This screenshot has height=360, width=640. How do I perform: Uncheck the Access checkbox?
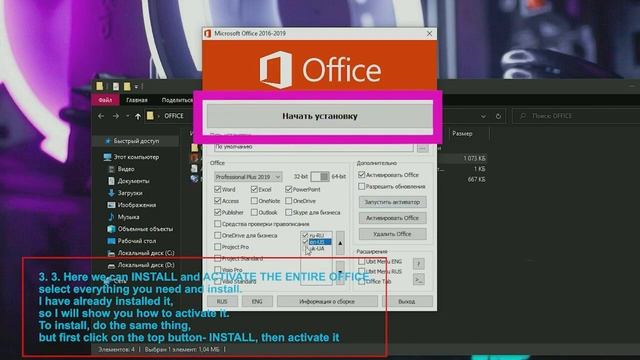coord(218,201)
